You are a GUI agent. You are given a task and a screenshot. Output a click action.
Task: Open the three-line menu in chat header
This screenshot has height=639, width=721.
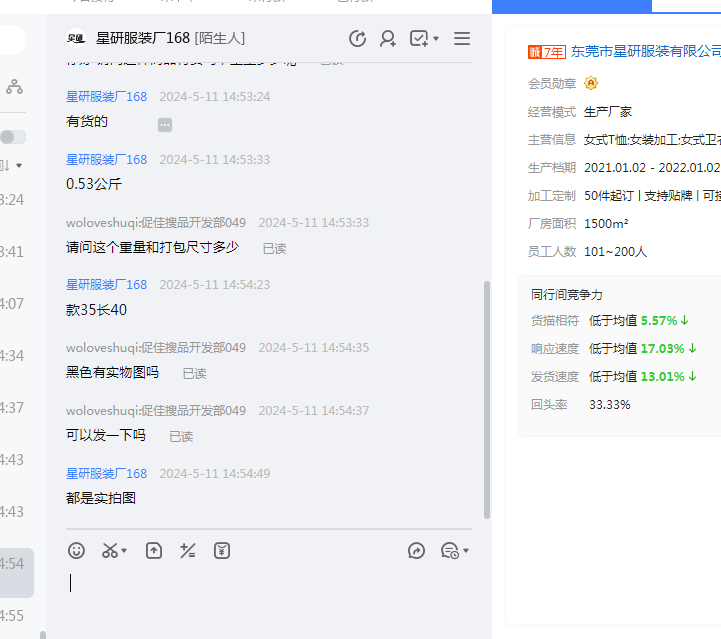pos(462,39)
